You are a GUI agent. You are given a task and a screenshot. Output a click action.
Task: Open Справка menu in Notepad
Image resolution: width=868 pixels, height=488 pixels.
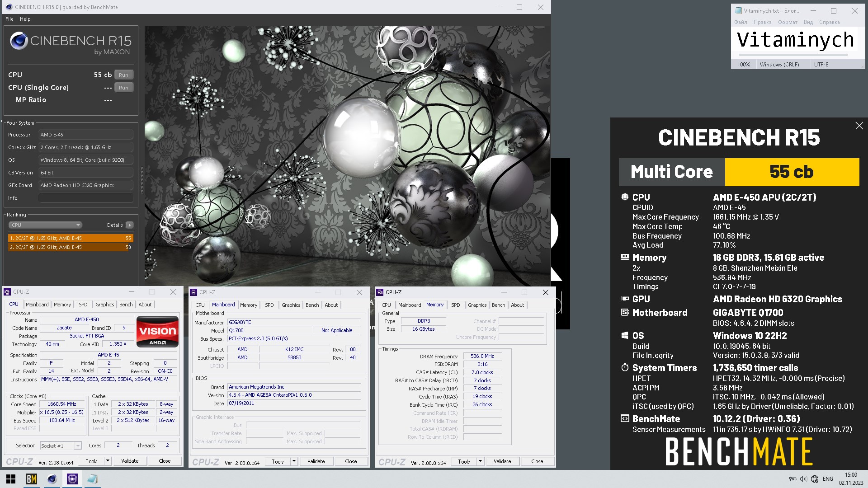pos(830,22)
